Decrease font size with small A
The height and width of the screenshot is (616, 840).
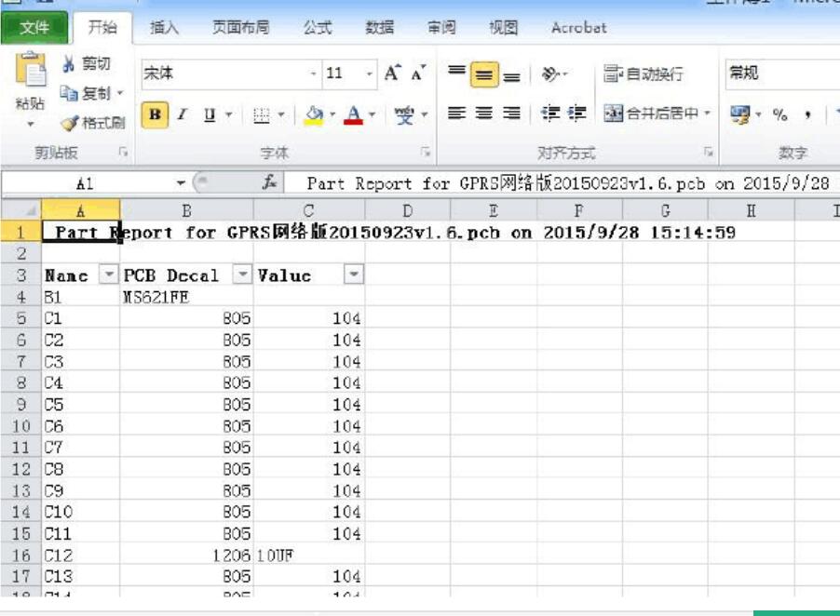click(418, 74)
